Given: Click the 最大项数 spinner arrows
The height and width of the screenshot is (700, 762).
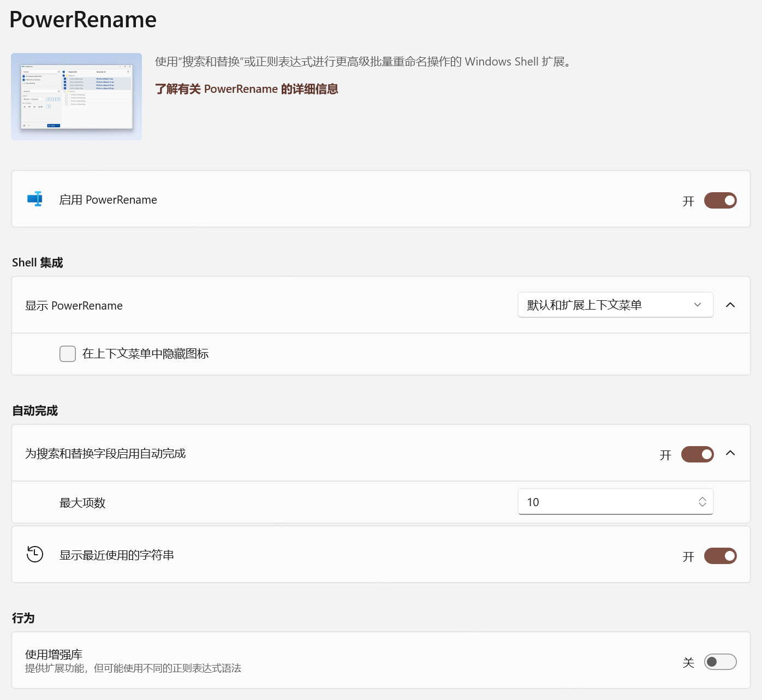Looking at the screenshot, I should coord(703,502).
